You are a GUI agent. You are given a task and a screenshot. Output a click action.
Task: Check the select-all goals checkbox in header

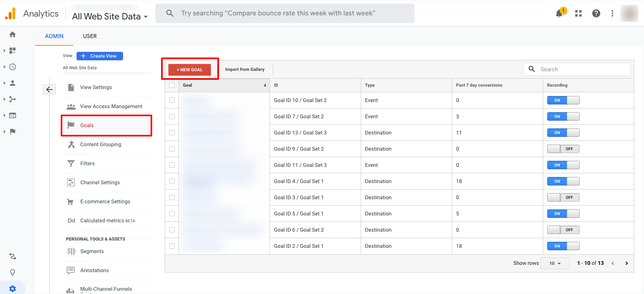tap(172, 85)
